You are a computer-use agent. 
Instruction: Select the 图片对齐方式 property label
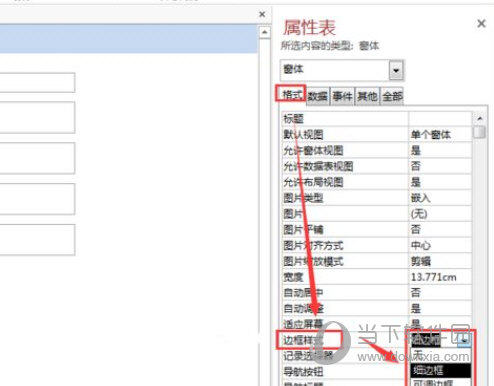[x=313, y=246]
